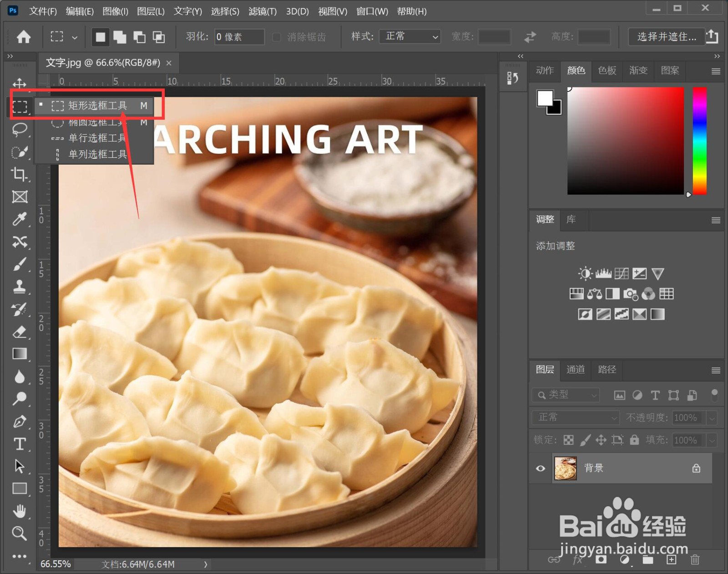Close the 文字.jpg document tab
The width and height of the screenshot is (728, 574).
169,63
